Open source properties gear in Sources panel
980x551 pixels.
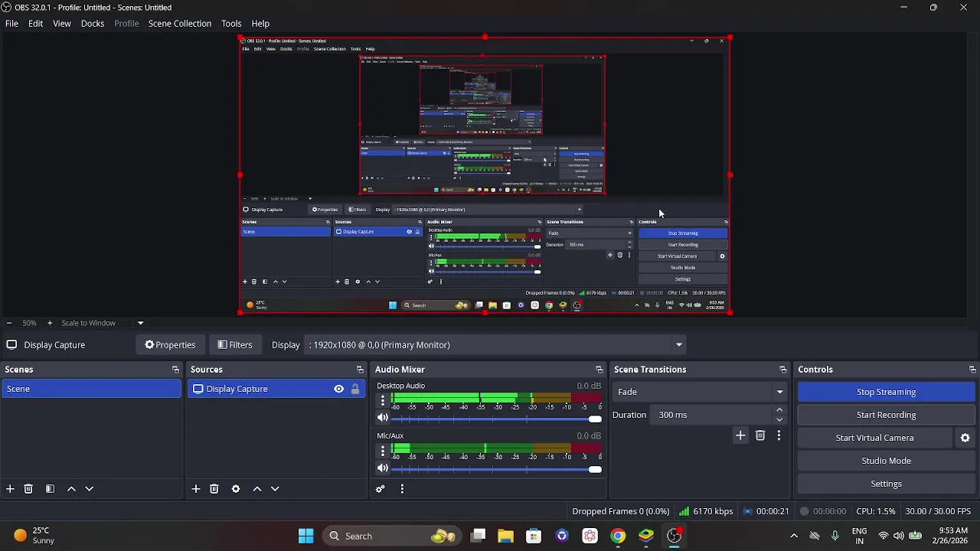click(236, 489)
